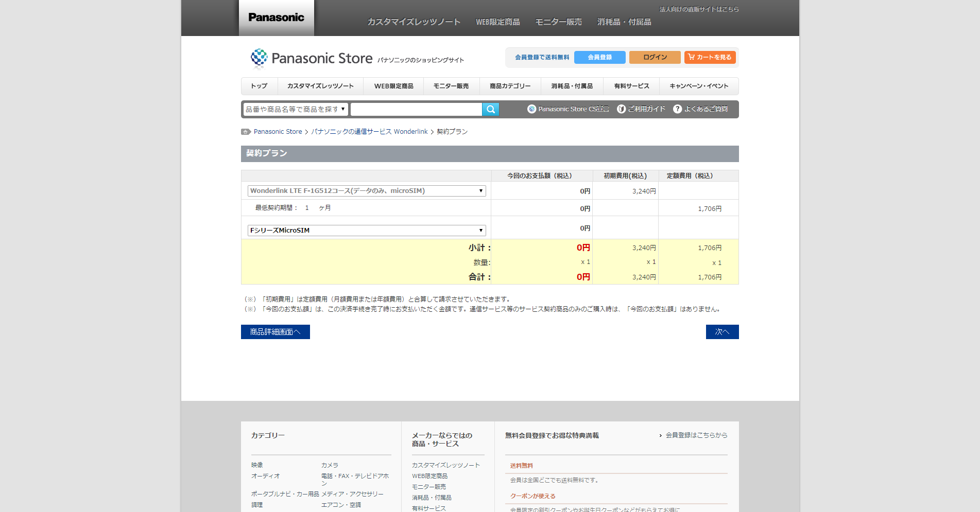Click the 会員登録で送料無料 text
Screen dimensions: 980x512
542,57
